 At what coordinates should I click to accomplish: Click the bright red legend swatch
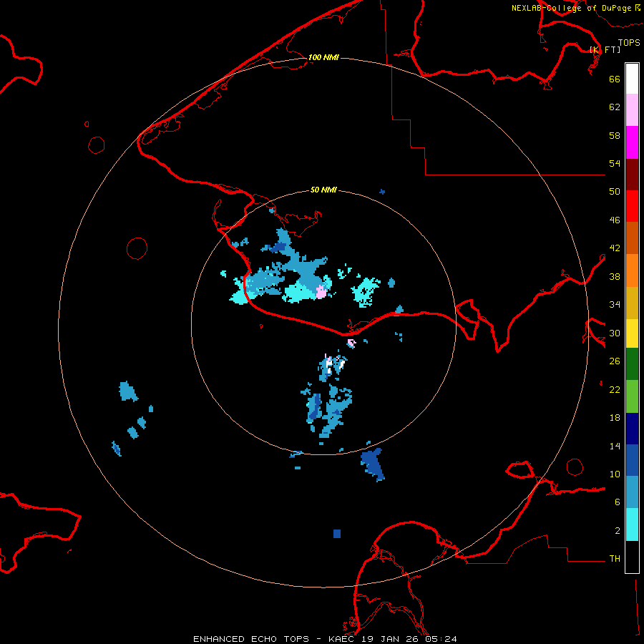point(632,206)
